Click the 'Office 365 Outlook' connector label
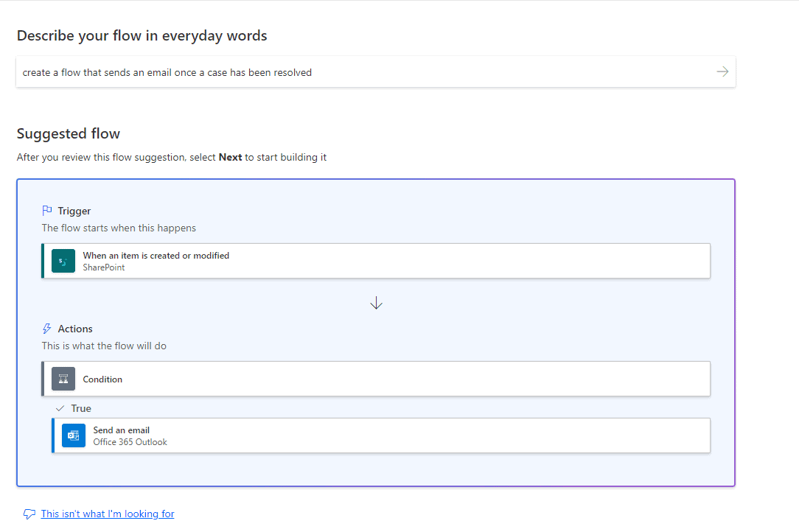The height and width of the screenshot is (532, 799). click(130, 442)
